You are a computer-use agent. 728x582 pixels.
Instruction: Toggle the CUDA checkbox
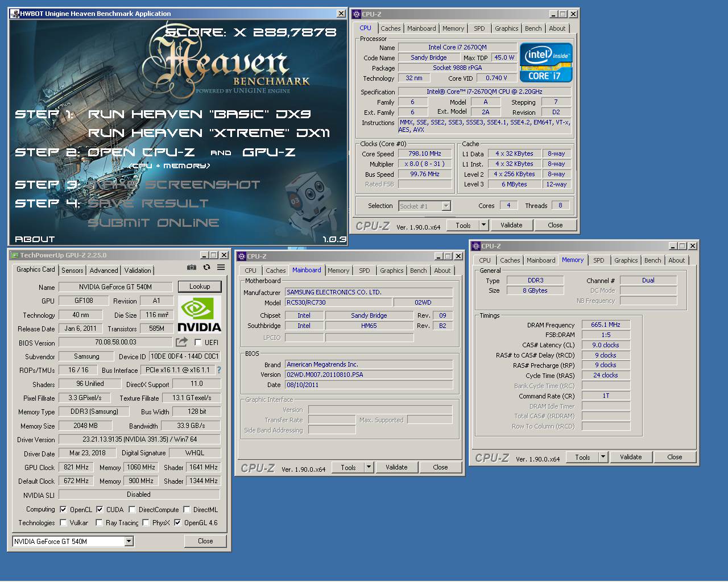coord(100,509)
